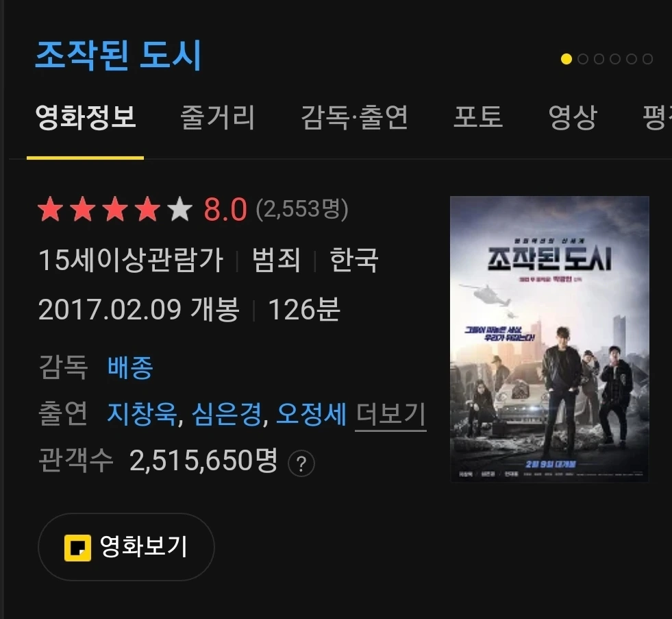
Task: Switch to the 포토 tab
Action: [x=478, y=117]
